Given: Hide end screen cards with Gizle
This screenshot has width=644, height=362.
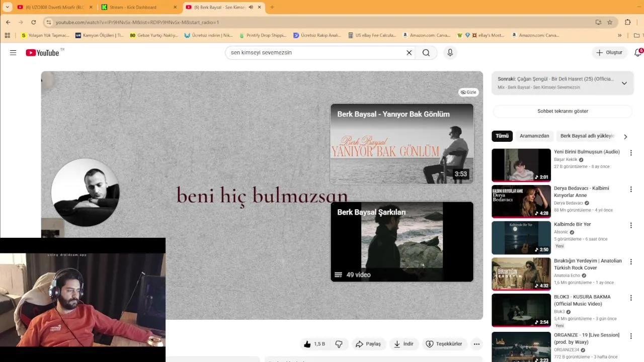Looking at the screenshot, I should (x=468, y=93).
